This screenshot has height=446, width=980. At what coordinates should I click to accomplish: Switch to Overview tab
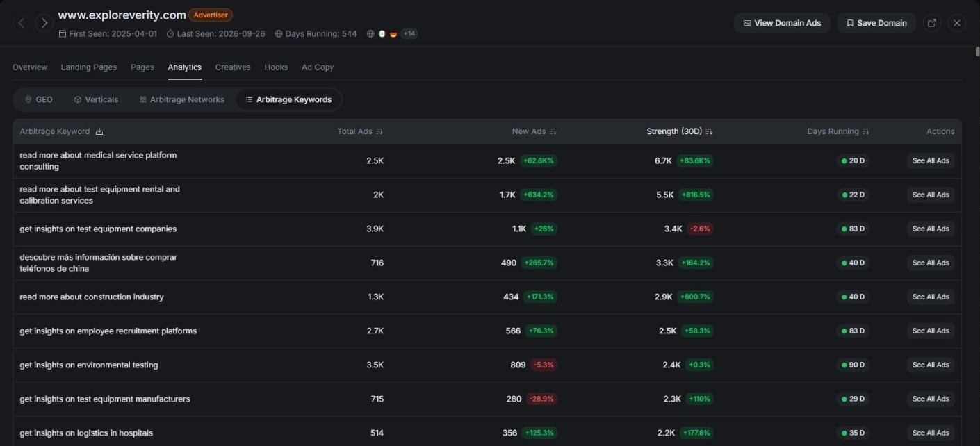(x=30, y=67)
